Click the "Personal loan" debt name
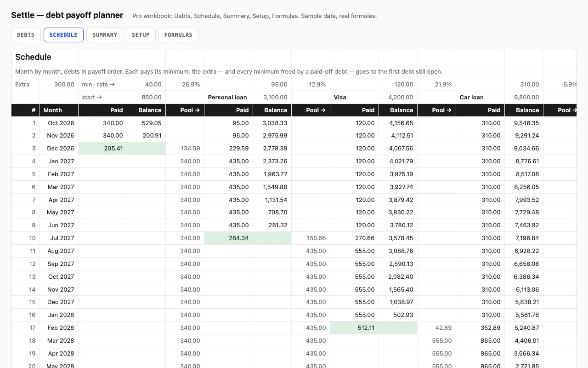This screenshot has width=588, height=368. click(x=229, y=98)
